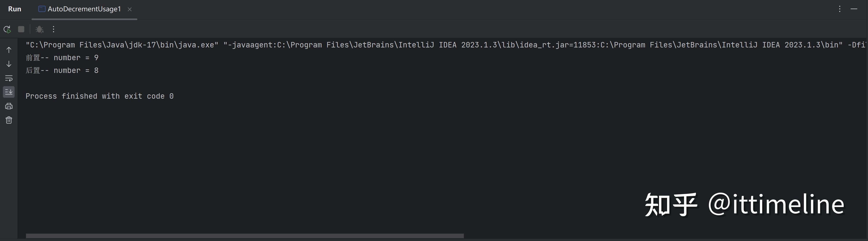This screenshot has width=868, height=241.
Task: Click the output line showing number = 8
Action: click(x=62, y=70)
